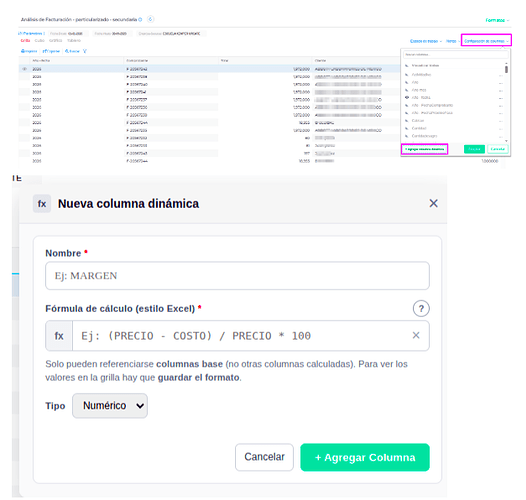This screenshot has width=526, height=500.
Task: Click the add dynamic column button in columns panel
Action: point(424,149)
